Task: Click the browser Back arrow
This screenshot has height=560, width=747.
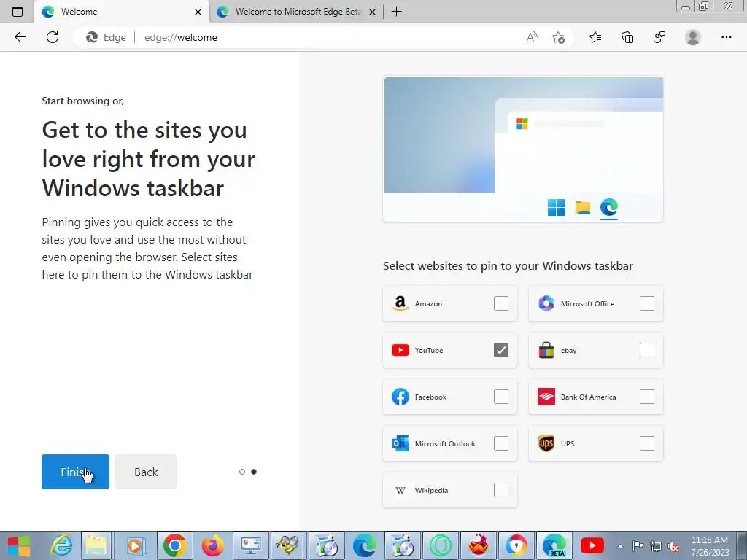Action: (20, 37)
